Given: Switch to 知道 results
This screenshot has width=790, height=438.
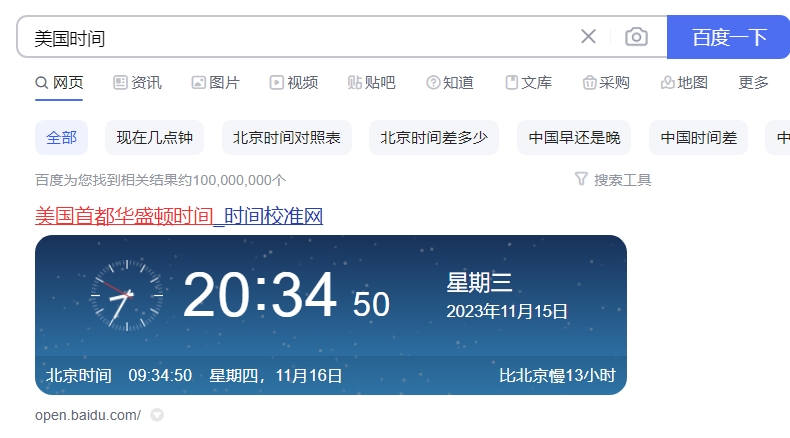Looking at the screenshot, I should click(x=449, y=83).
